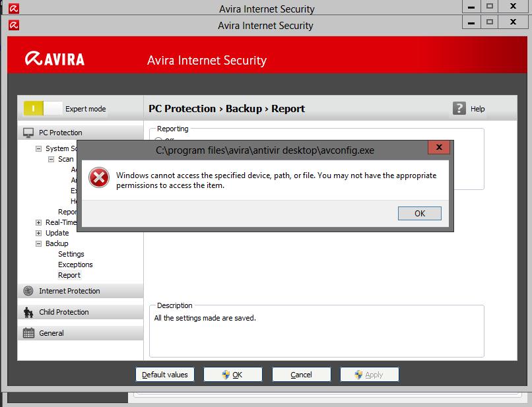
Task: Toggle the Expert mode switch
Action: click(42, 108)
